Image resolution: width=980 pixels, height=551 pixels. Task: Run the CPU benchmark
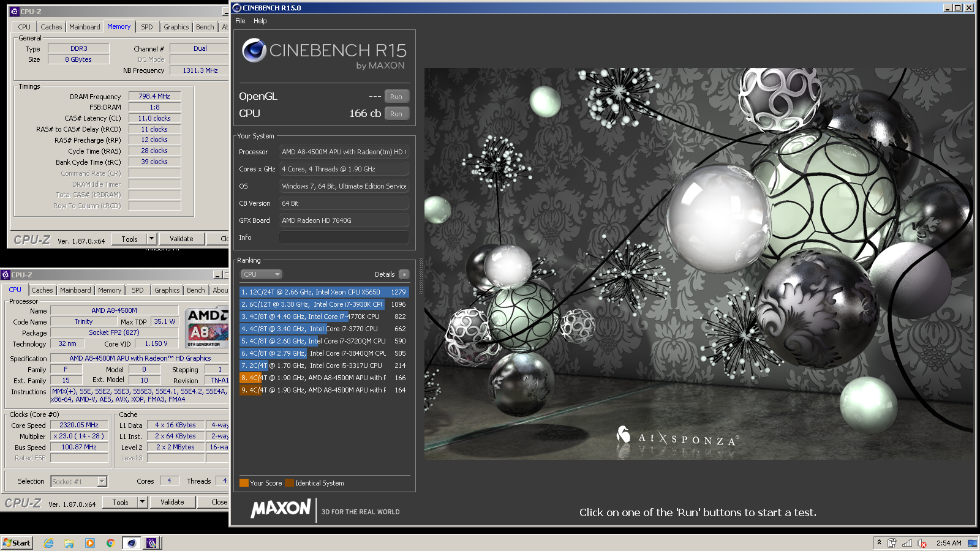pyautogui.click(x=396, y=114)
